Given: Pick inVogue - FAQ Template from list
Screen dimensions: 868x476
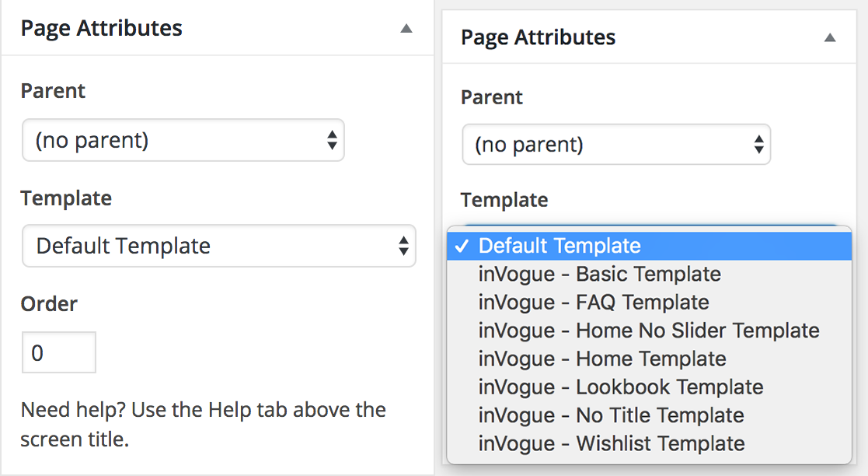Looking at the screenshot, I should (x=594, y=302).
